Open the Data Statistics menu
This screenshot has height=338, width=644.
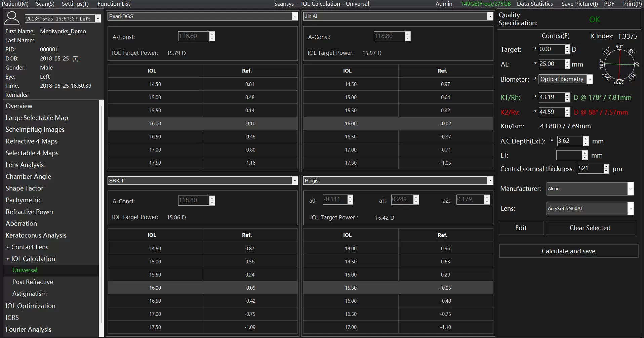click(x=534, y=4)
